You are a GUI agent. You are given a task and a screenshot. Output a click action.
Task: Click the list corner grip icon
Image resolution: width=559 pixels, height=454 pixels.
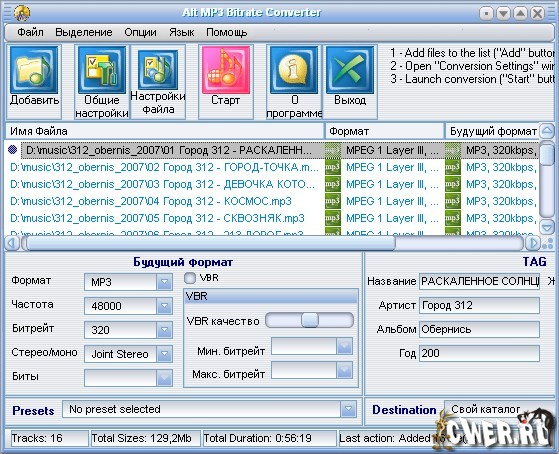click(547, 243)
